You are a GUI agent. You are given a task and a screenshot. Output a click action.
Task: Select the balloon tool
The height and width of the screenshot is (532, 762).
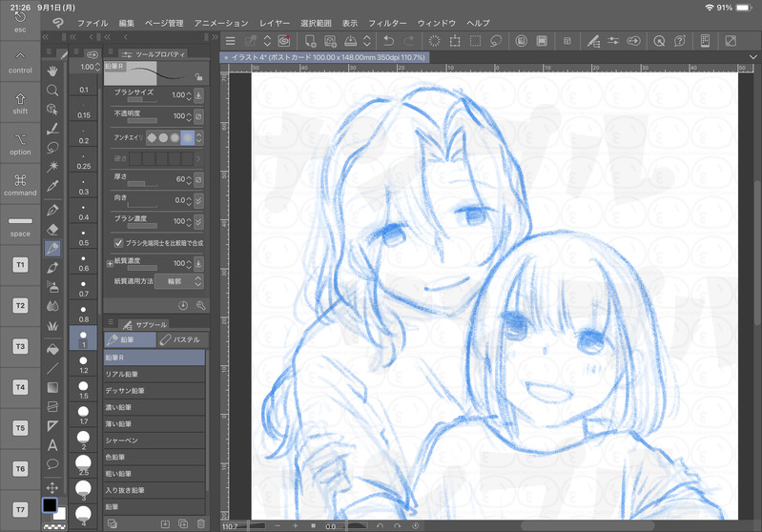(x=52, y=464)
